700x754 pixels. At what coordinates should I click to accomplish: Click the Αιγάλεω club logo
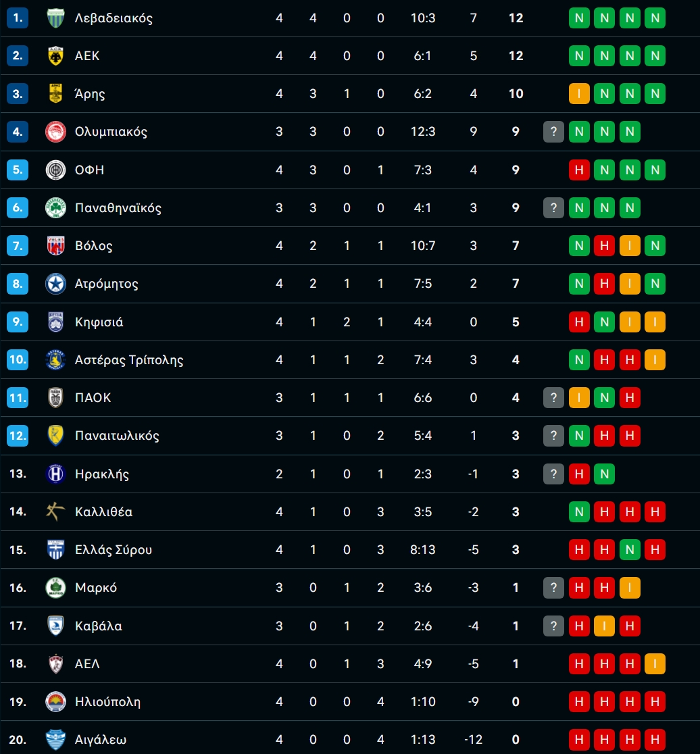pyautogui.click(x=55, y=740)
